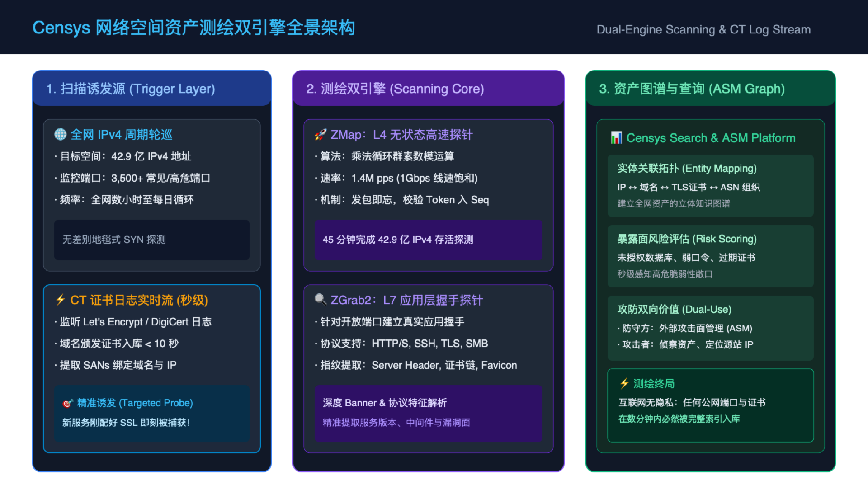Select the text "新服务刚配好 SSL 即刻被捕获!"
The width and height of the screenshot is (868, 499).
tap(126, 423)
